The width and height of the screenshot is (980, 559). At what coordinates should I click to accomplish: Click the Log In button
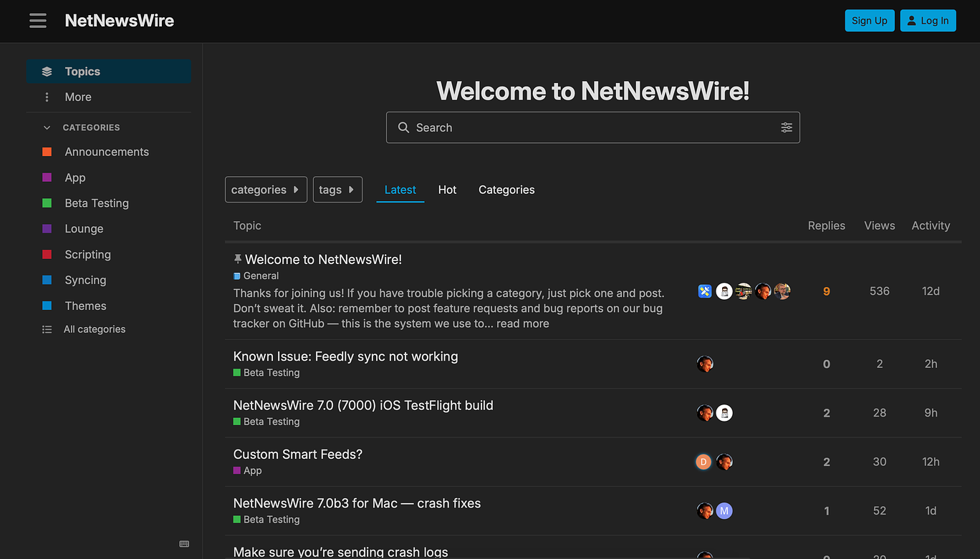928,21
